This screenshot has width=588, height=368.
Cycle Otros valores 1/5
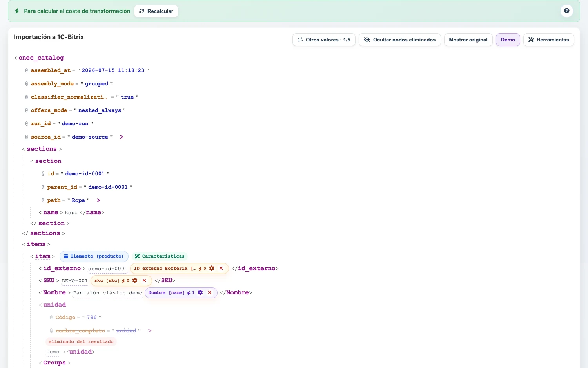click(324, 40)
